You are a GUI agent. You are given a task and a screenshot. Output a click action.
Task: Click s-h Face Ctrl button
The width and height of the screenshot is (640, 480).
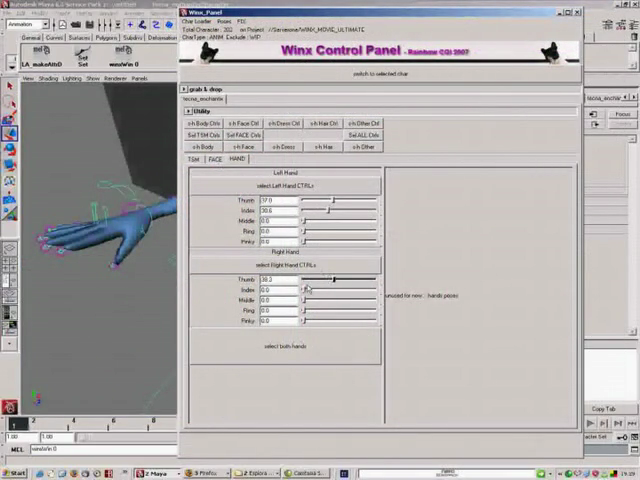point(244,123)
